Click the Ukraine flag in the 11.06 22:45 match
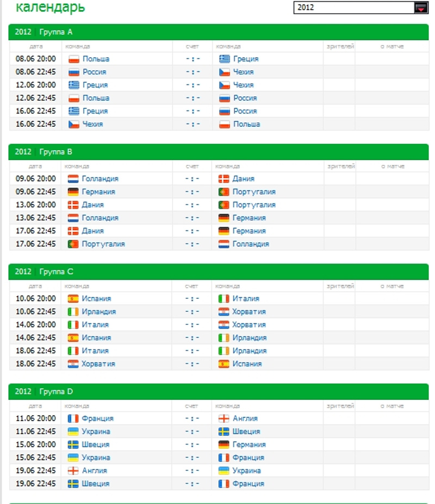The height and width of the screenshot is (504, 435). [x=73, y=431]
